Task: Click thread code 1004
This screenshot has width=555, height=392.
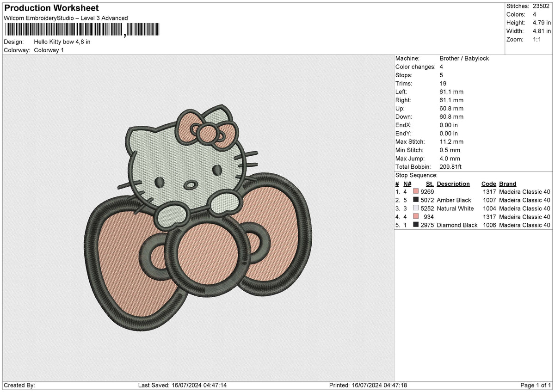Action: (489, 208)
